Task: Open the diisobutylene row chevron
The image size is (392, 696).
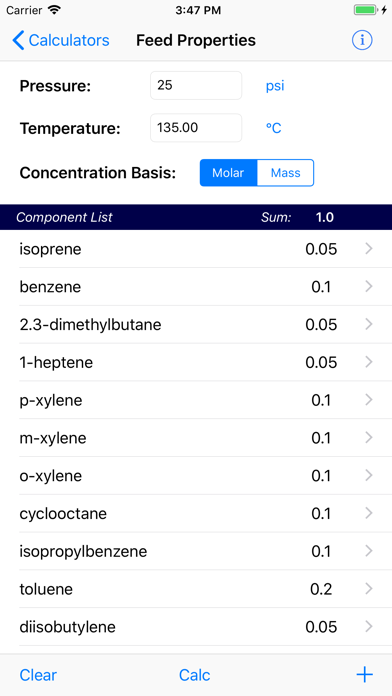Action: coord(368,627)
